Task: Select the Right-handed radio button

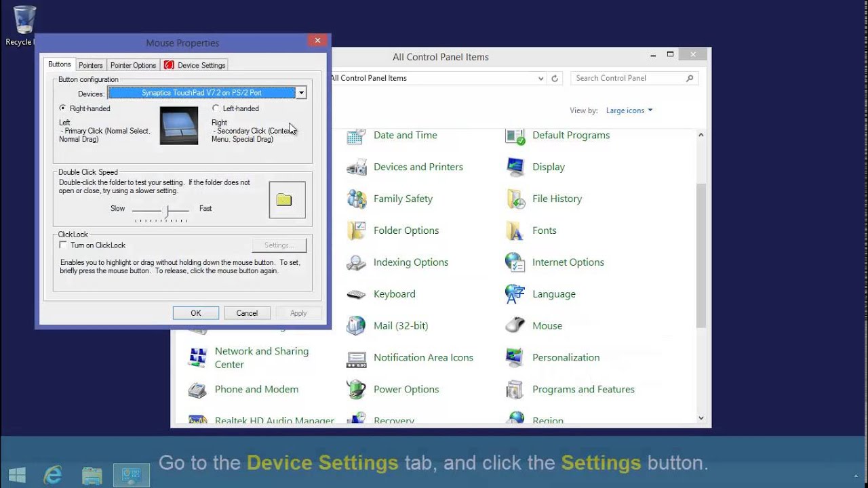Action: pyautogui.click(x=63, y=108)
